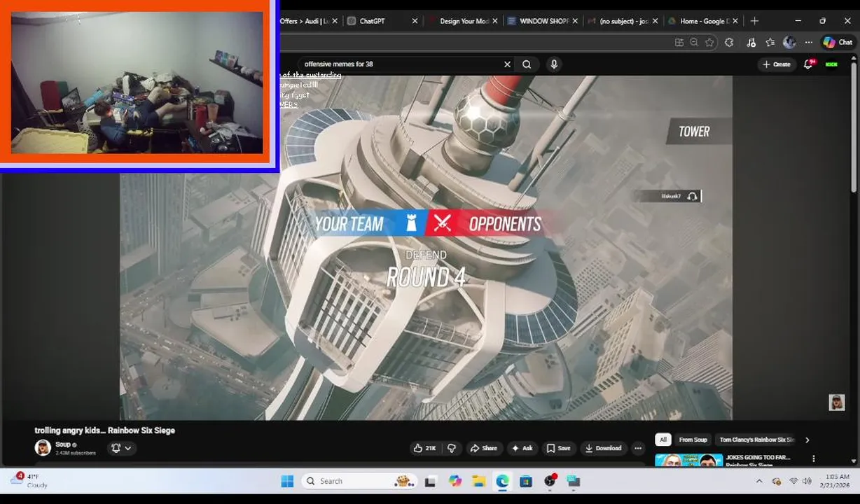
Task: Open File Explorer from taskbar
Action: 479,481
